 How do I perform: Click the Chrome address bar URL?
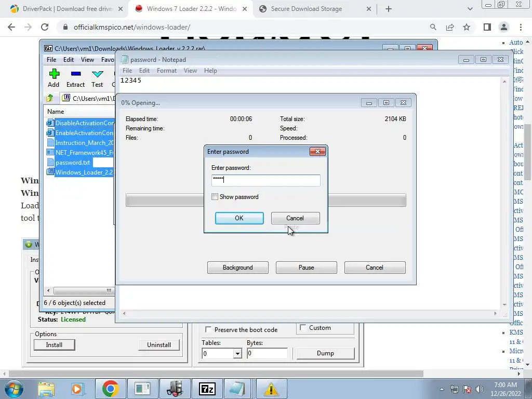132,27
